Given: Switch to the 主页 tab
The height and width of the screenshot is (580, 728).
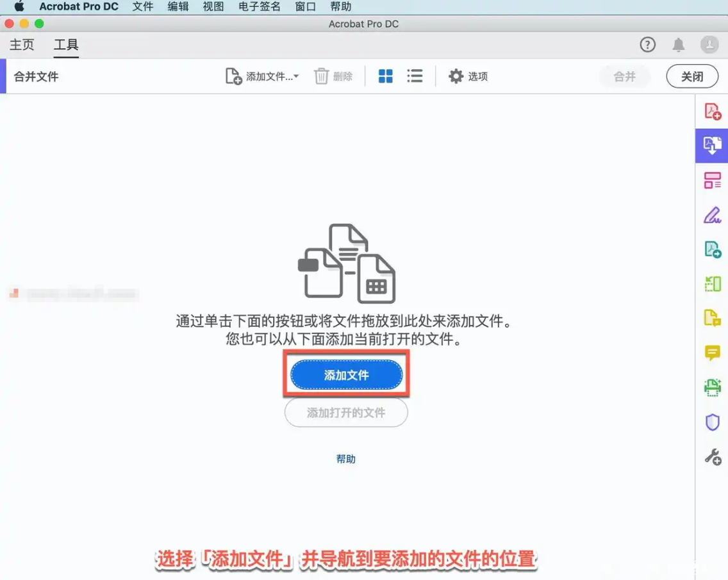Looking at the screenshot, I should click(21, 44).
